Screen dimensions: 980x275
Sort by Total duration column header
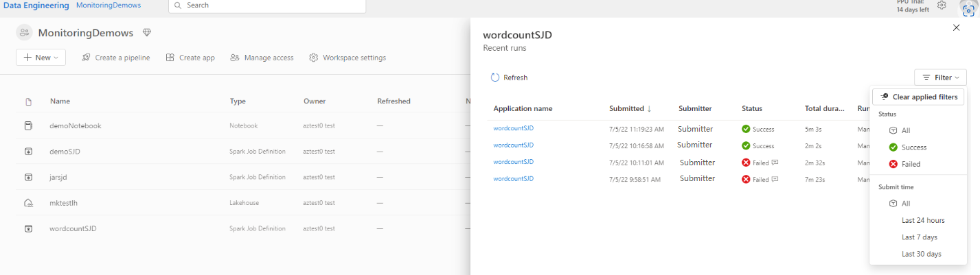point(825,108)
